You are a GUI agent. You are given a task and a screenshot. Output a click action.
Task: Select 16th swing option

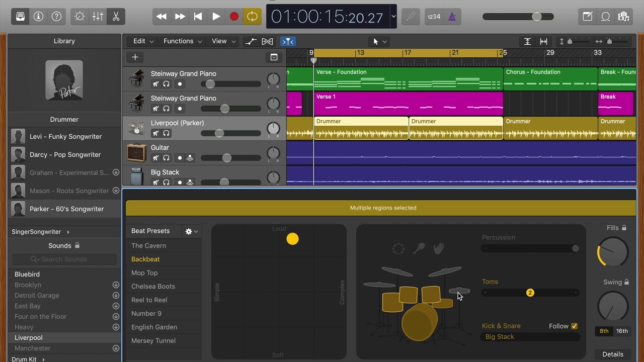[x=622, y=331]
